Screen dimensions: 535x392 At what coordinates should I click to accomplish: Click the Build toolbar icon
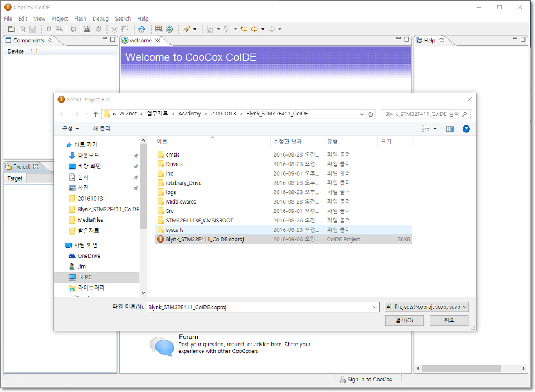point(49,29)
